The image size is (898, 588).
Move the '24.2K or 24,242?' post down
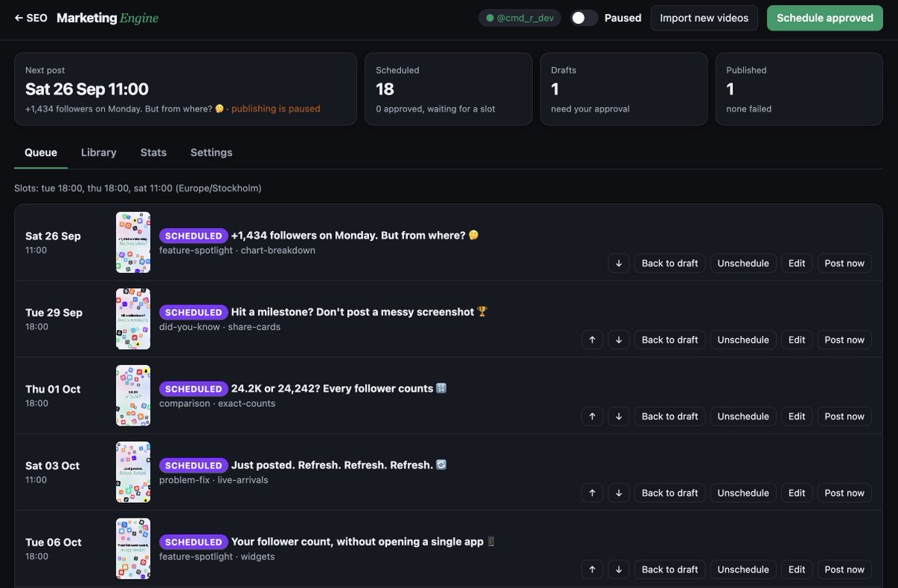(x=618, y=416)
